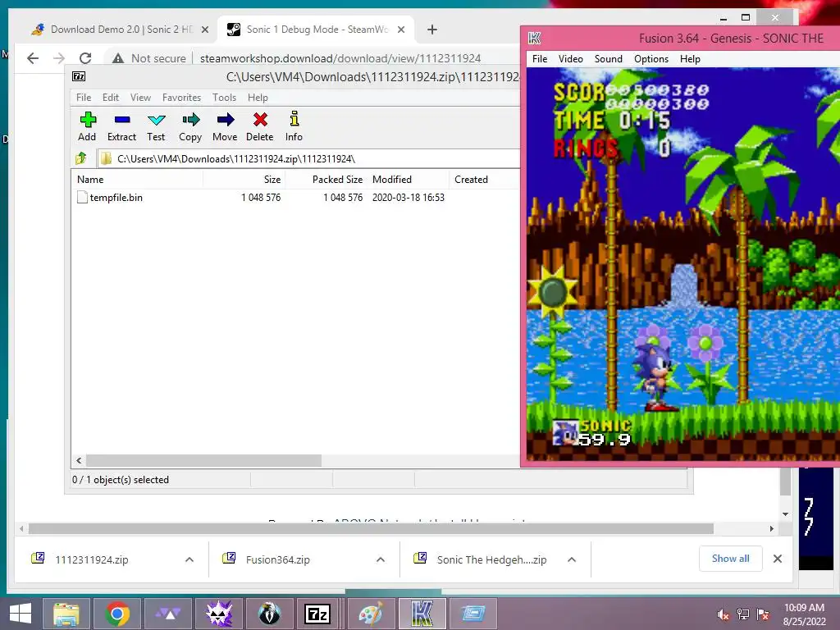
Task: Close the Sonic 1 Debug Mode tab
Action: click(400, 30)
